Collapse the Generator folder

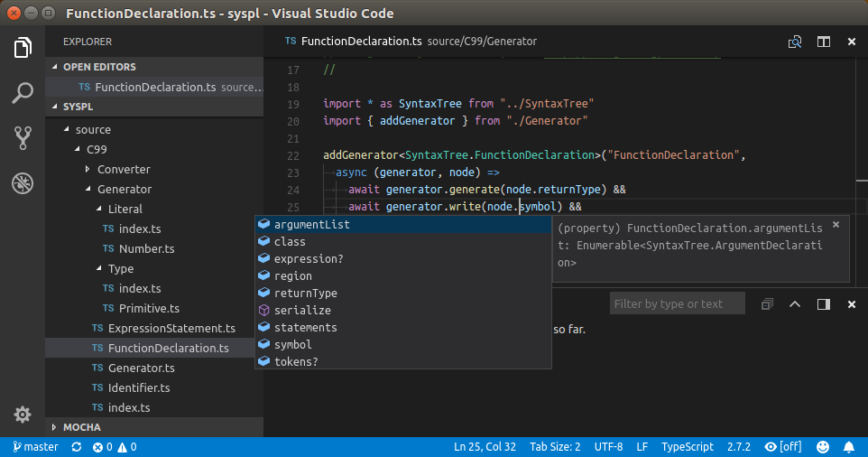(x=124, y=189)
